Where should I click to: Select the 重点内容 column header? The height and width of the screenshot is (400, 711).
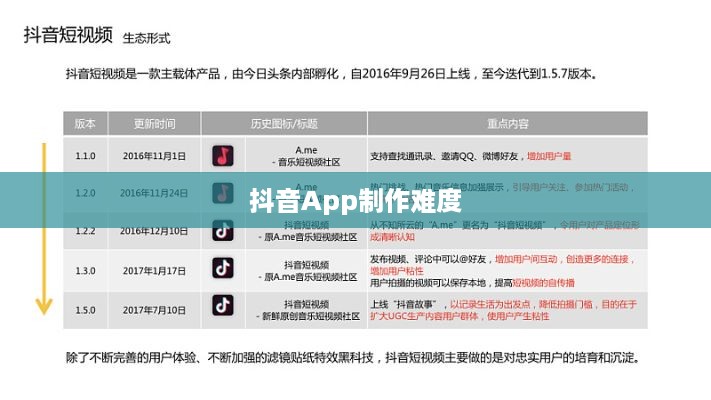[507, 124]
